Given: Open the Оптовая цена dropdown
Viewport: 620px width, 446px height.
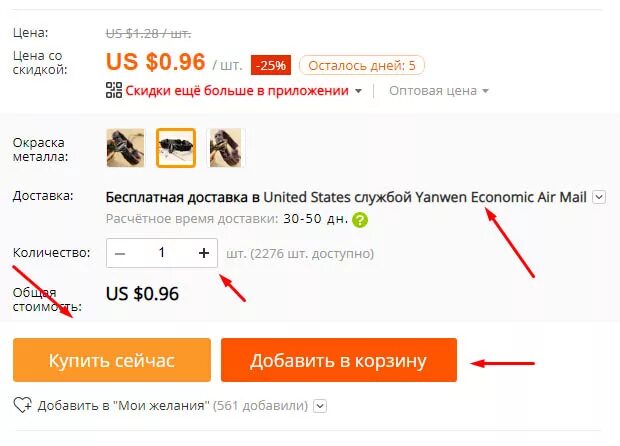Looking at the screenshot, I should [x=439, y=91].
